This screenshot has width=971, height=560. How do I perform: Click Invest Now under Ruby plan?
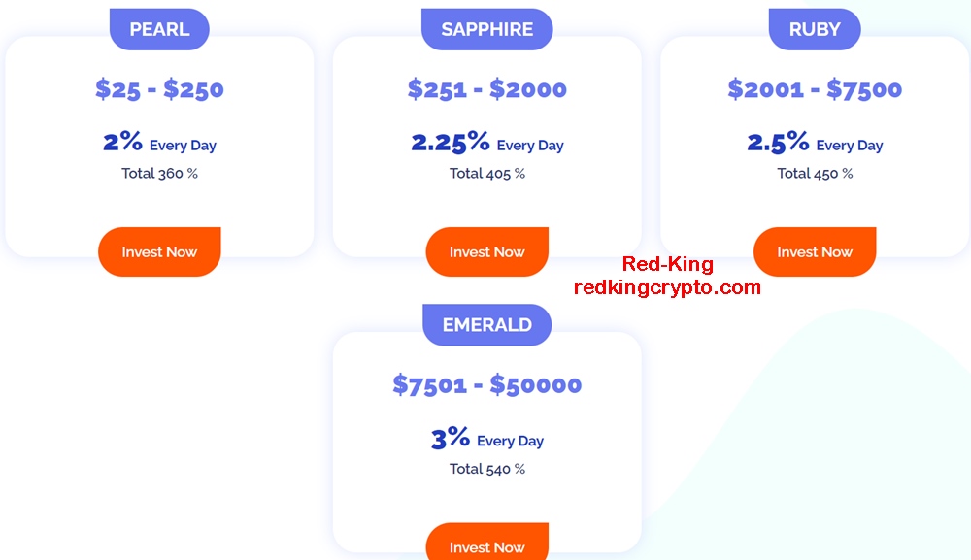815,251
